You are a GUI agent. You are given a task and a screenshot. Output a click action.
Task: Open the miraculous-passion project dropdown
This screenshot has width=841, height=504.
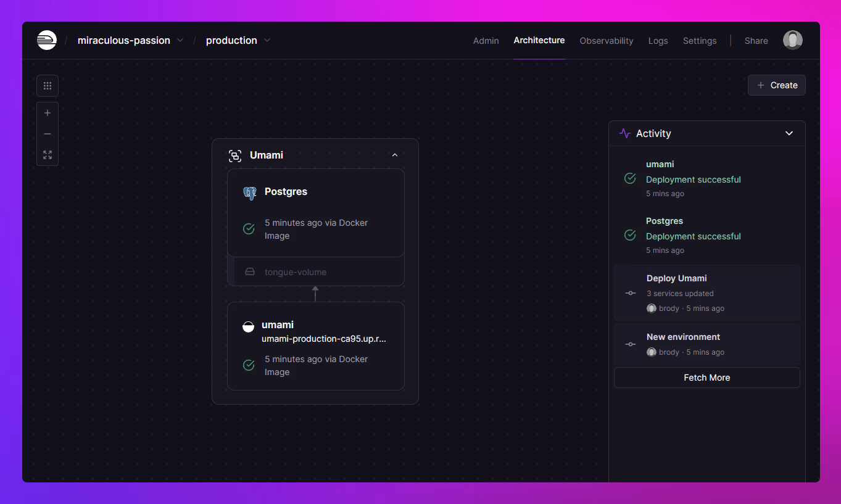click(x=131, y=40)
